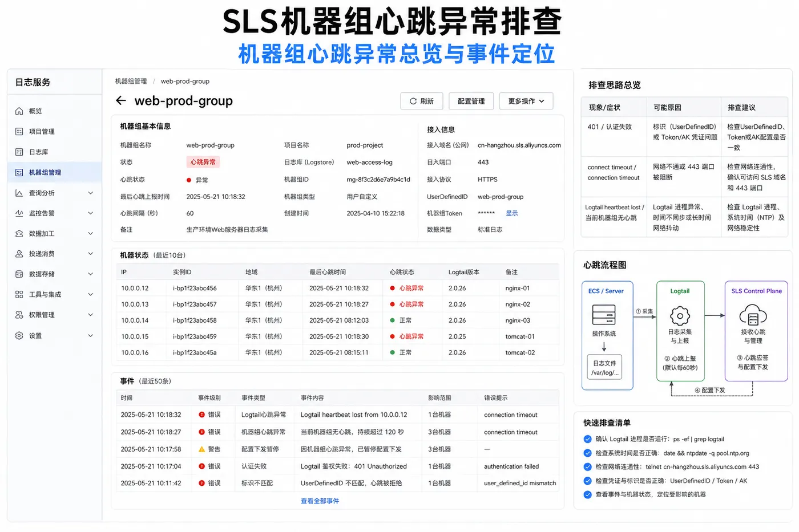Click the red status dot for 10.0.0.12

[x=393, y=288]
